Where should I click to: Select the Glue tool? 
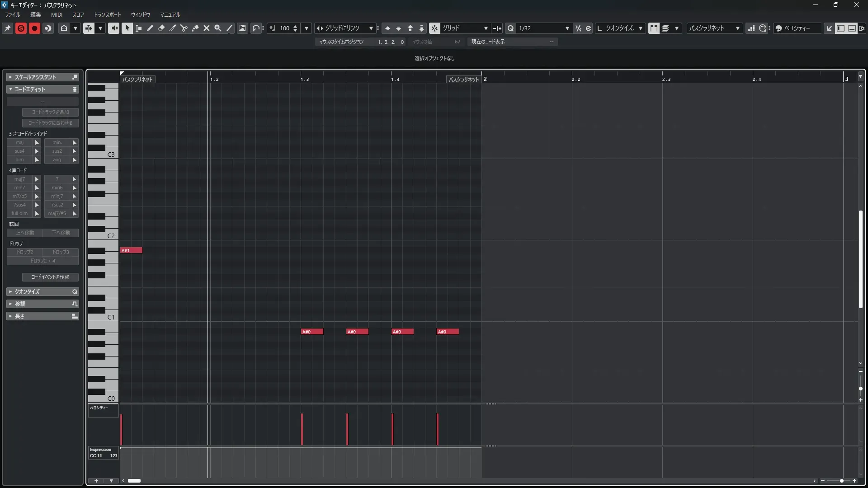[195, 28]
